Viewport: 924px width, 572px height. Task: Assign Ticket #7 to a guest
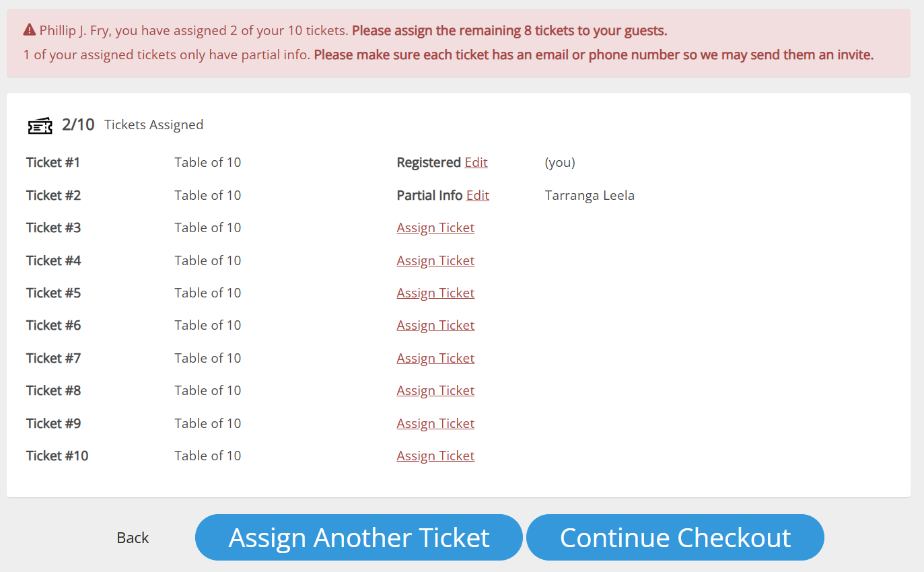click(x=435, y=359)
